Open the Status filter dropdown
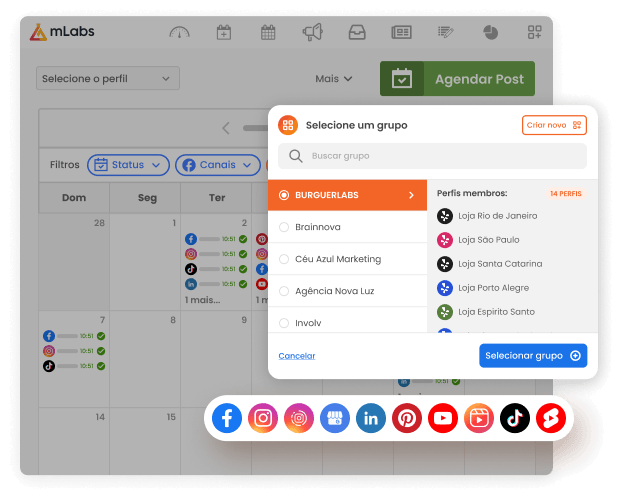 128,165
